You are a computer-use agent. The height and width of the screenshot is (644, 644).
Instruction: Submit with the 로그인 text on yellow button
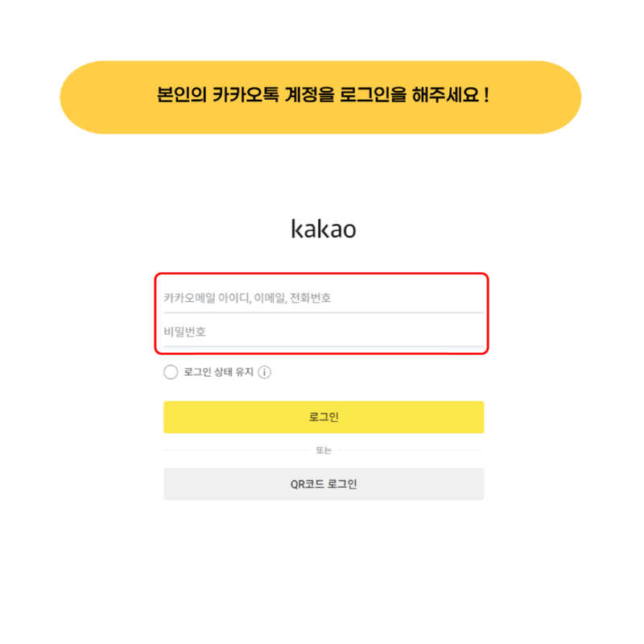pyautogui.click(x=324, y=417)
